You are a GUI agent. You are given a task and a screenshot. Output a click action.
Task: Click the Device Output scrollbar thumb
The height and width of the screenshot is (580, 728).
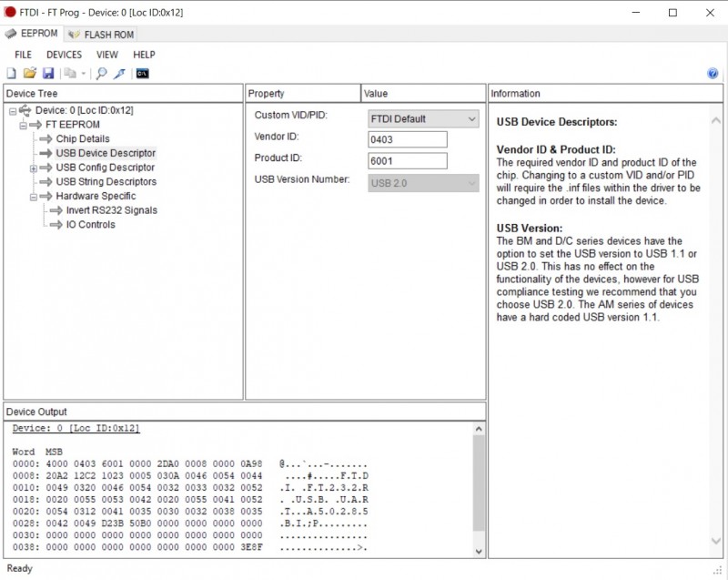tap(479, 483)
